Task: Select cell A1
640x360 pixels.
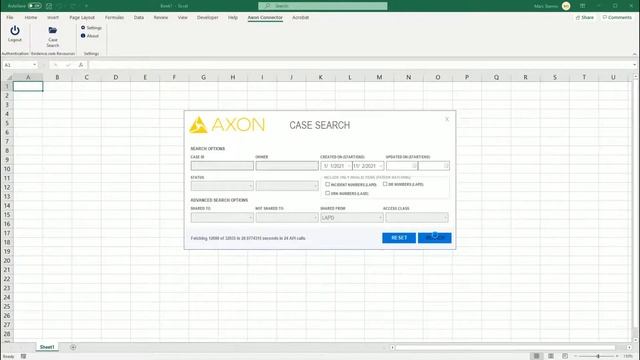Action: click(x=28, y=86)
